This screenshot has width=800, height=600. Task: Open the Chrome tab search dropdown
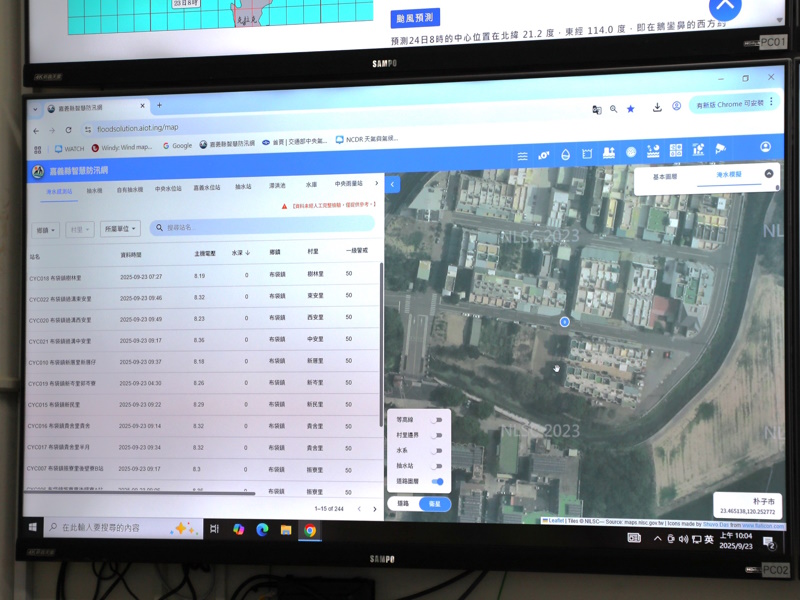35,109
